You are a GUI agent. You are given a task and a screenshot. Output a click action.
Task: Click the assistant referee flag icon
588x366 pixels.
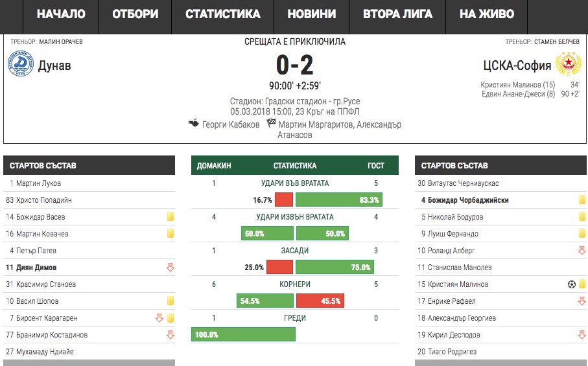click(272, 123)
